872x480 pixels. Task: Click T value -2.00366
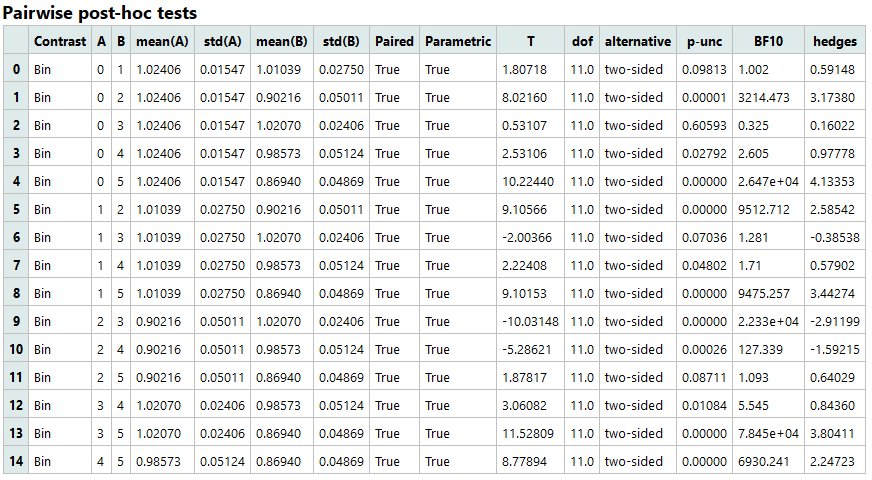(527, 237)
